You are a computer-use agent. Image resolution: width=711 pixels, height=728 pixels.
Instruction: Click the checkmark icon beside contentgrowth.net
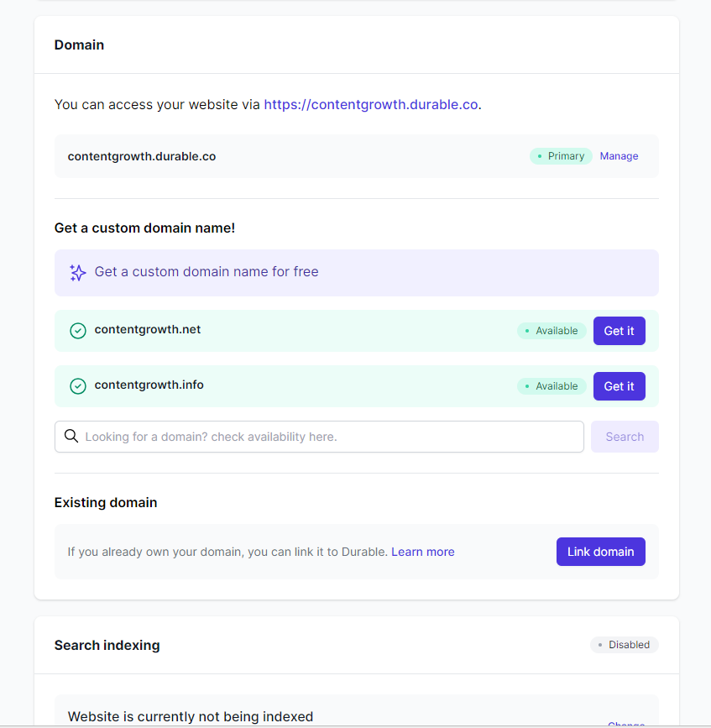pos(78,331)
